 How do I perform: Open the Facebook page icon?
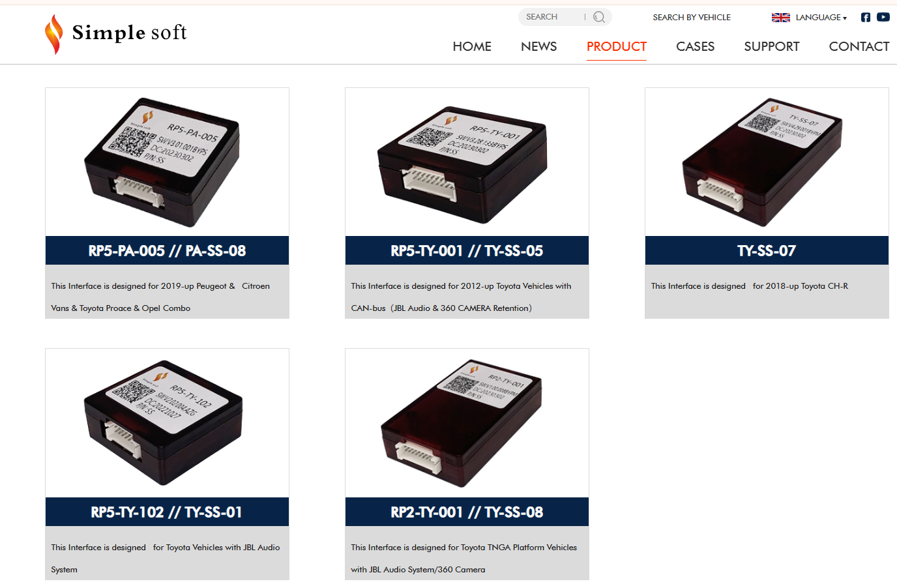point(866,18)
